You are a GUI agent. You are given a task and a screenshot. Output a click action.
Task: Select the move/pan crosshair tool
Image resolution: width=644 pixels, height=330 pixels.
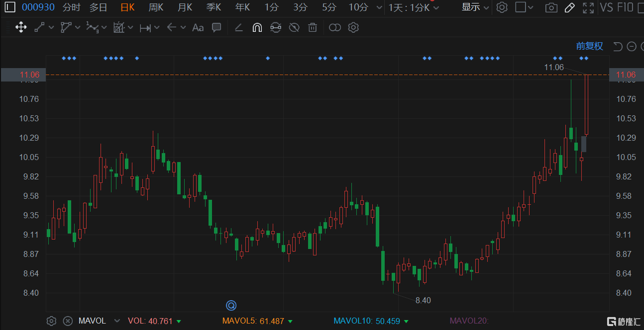[21, 27]
